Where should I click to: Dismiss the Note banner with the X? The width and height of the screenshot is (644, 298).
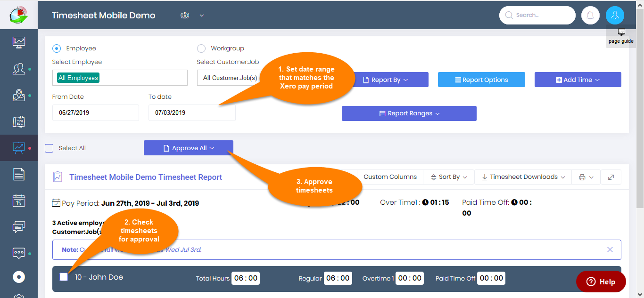pos(610,250)
